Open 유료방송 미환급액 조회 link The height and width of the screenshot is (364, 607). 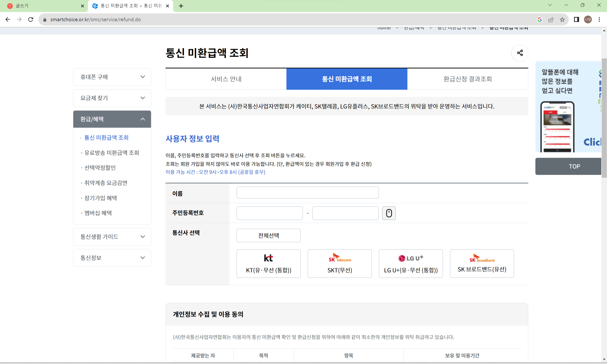(x=112, y=152)
